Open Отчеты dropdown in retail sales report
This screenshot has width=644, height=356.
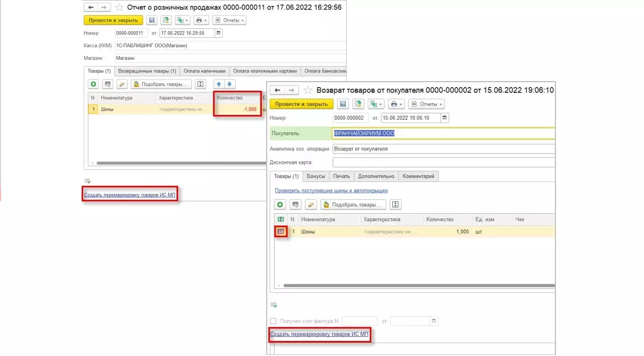[x=229, y=20]
